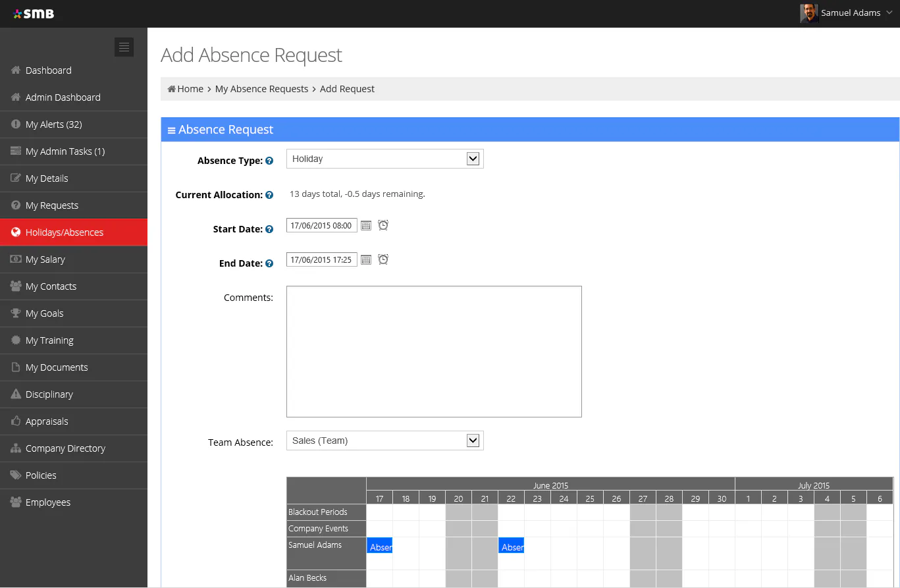
Task: Open the Start Date time picker clock
Action: (383, 225)
